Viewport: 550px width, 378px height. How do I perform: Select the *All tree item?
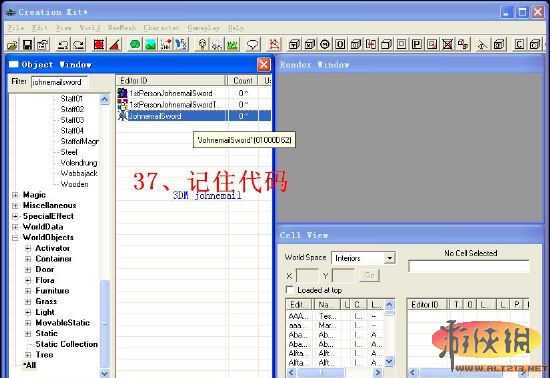(x=29, y=365)
